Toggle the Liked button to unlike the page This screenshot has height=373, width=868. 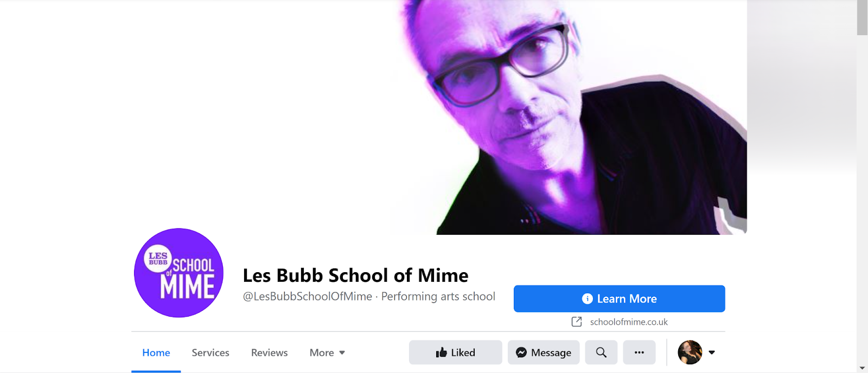tap(456, 352)
